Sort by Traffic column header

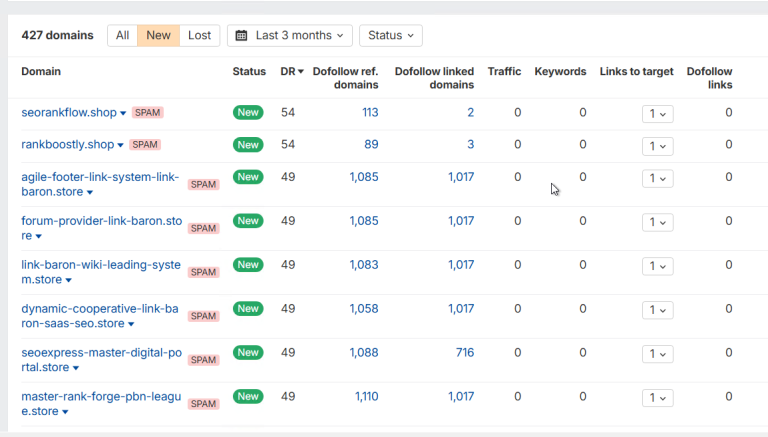pos(504,72)
